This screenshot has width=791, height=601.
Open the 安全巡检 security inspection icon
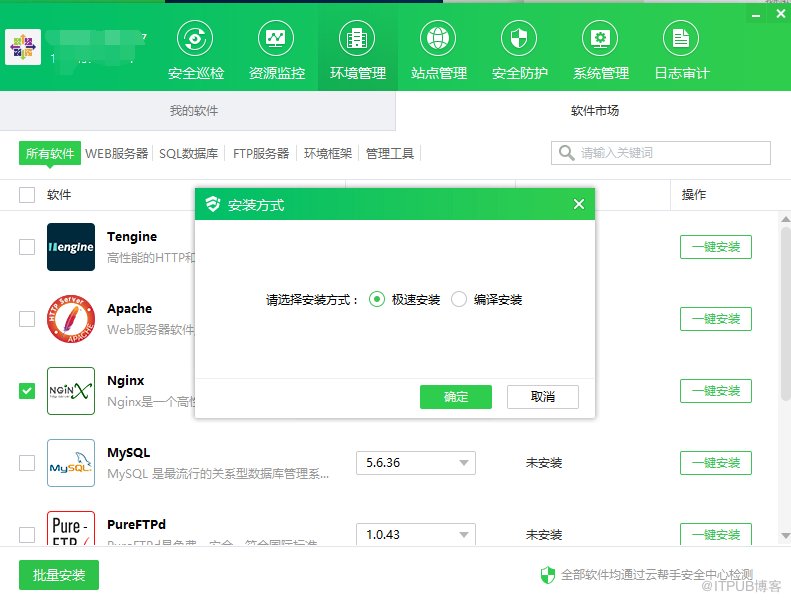coord(195,38)
